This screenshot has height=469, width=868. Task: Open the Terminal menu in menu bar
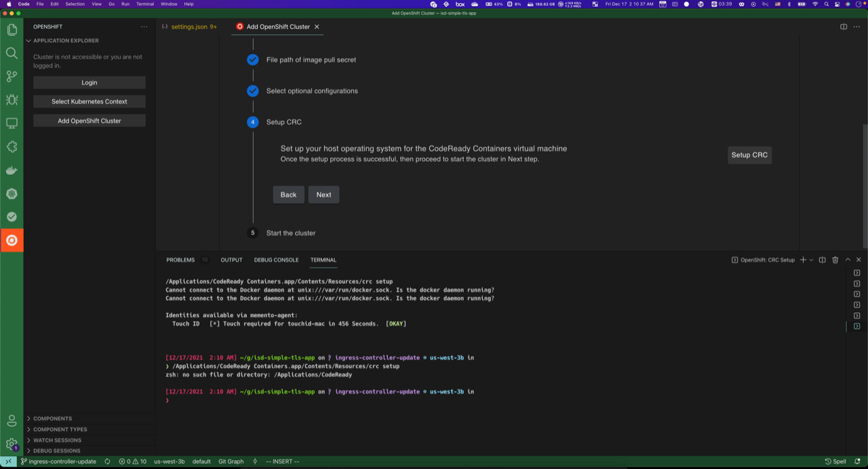[x=145, y=4]
